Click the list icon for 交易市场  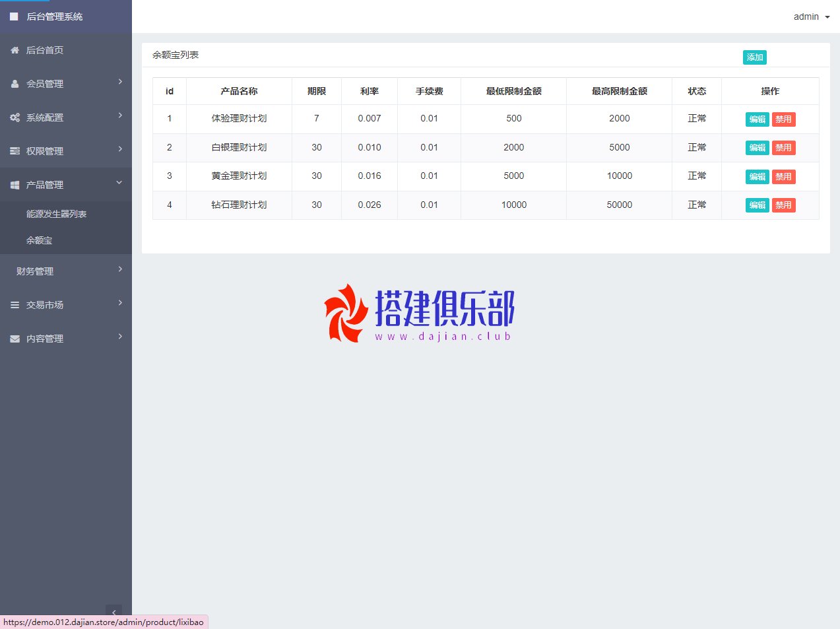coord(15,305)
